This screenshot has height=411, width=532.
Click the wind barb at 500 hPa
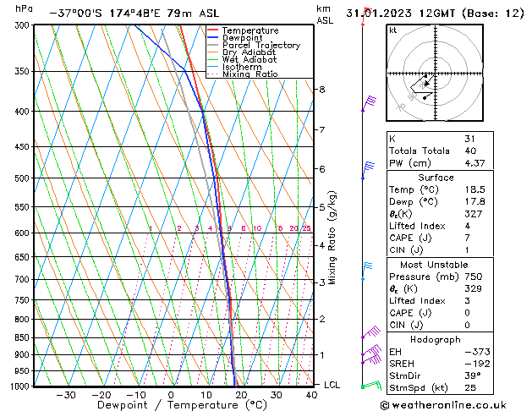368,170
